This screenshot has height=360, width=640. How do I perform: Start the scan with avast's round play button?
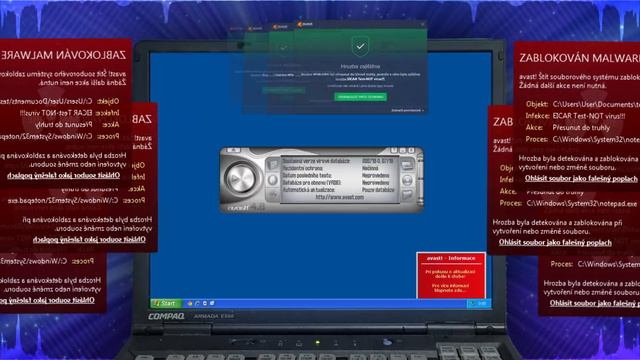click(x=241, y=178)
